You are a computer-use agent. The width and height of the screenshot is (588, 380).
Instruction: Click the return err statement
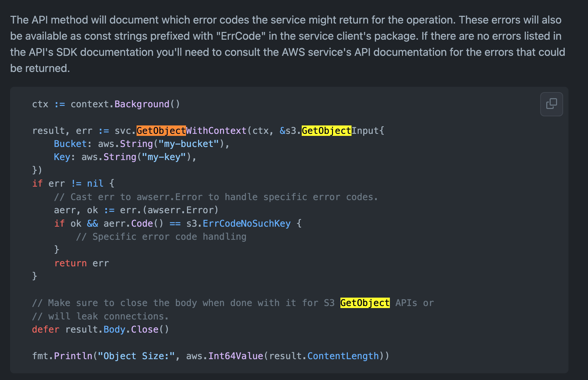tap(82, 263)
